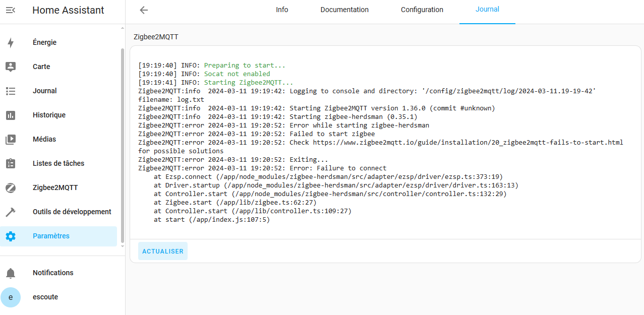Viewport: 644px width, 315px height.
Task: Click the 'Preparing to start...' log line
Action: point(212,66)
